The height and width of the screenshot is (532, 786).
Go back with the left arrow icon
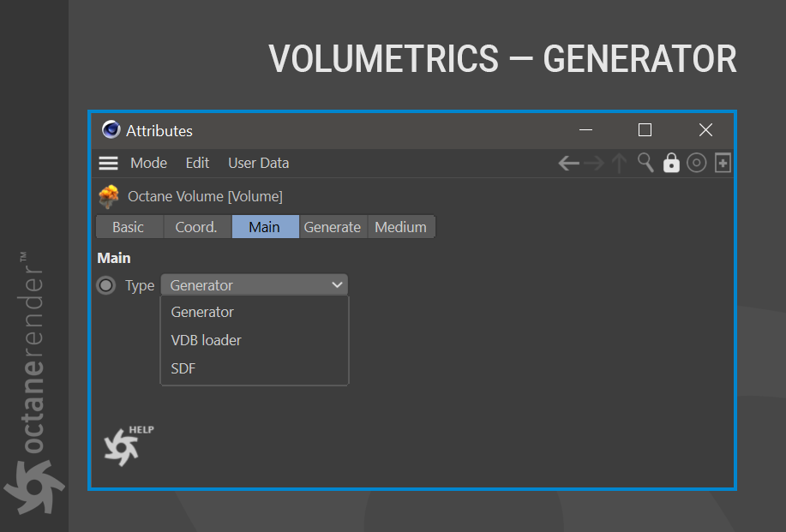coord(568,164)
